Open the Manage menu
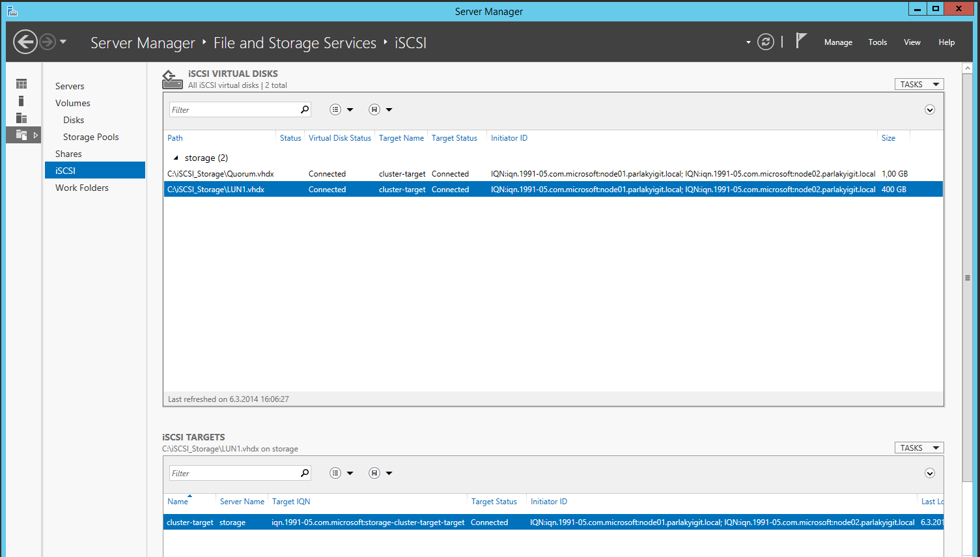 (838, 42)
